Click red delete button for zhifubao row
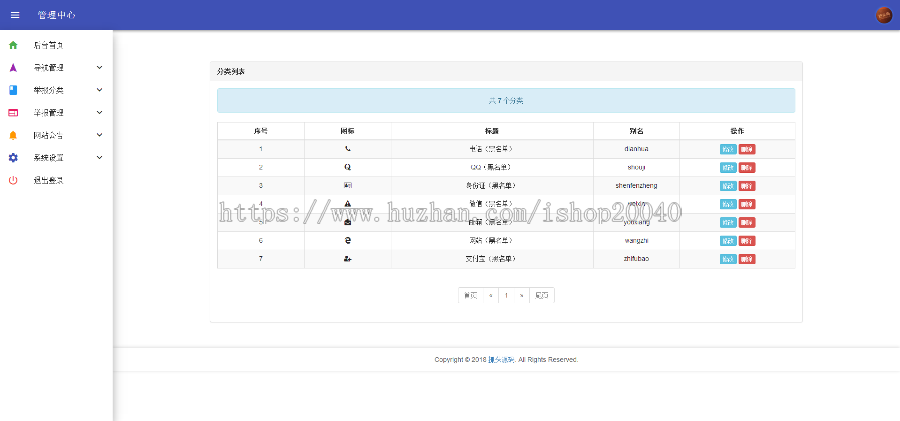This screenshot has width=900, height=421. pos(747,259)
